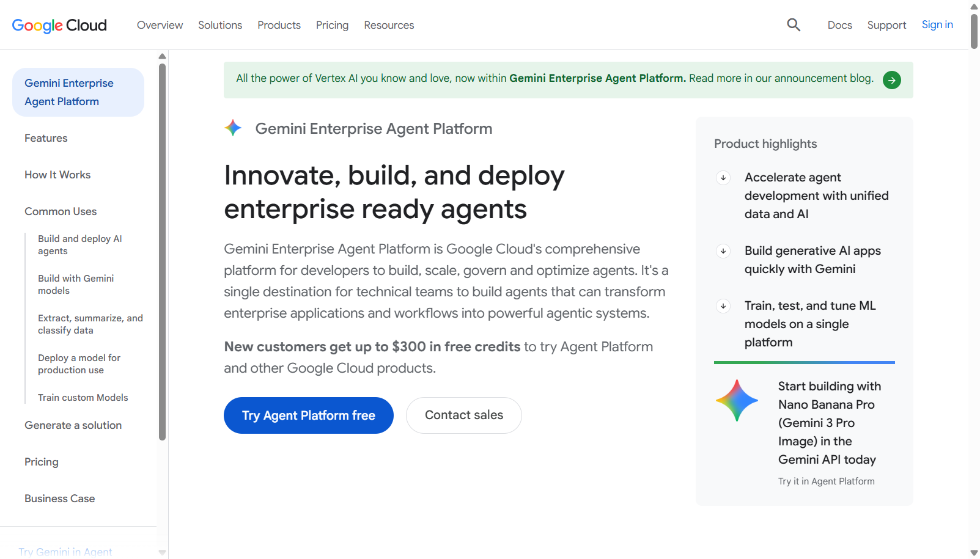Click sidebar scroll-up arrow

click(162, 56)
